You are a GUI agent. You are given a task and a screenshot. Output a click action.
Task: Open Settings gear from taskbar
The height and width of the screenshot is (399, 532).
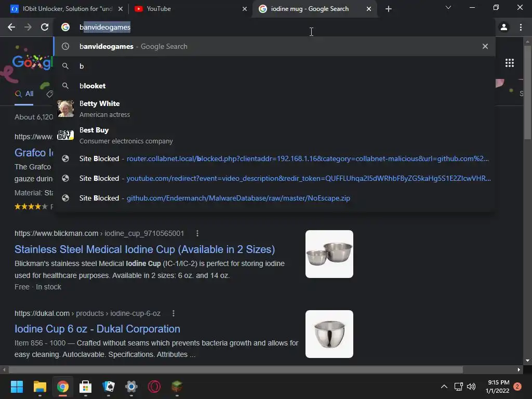131,387
